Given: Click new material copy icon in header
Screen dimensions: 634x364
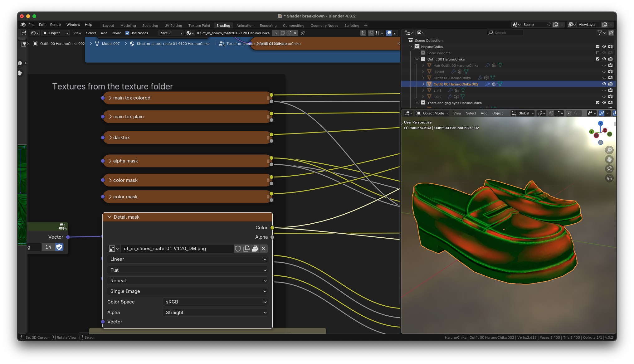Looking at the screenshot, I should tap(289, 33).
